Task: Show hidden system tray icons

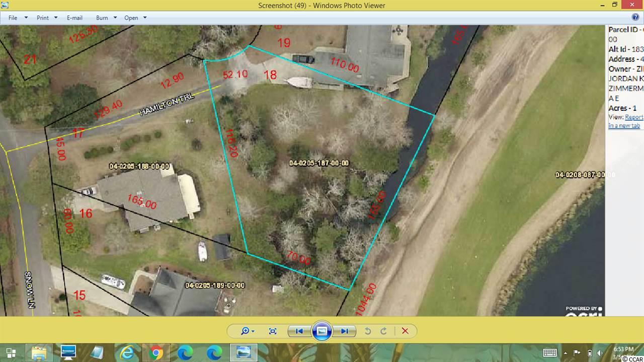Action: click(566, 353)
